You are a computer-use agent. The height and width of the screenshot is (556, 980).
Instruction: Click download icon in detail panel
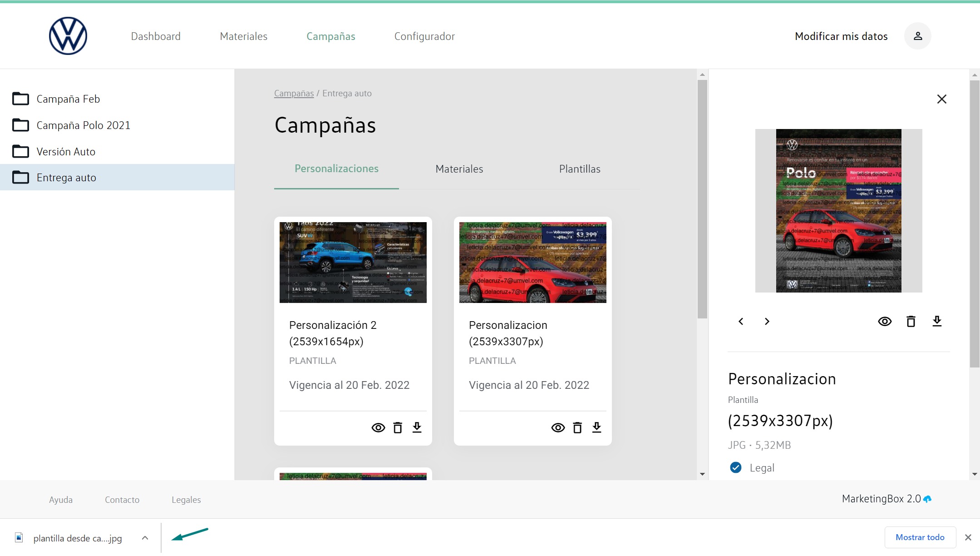tap(937, 322)
